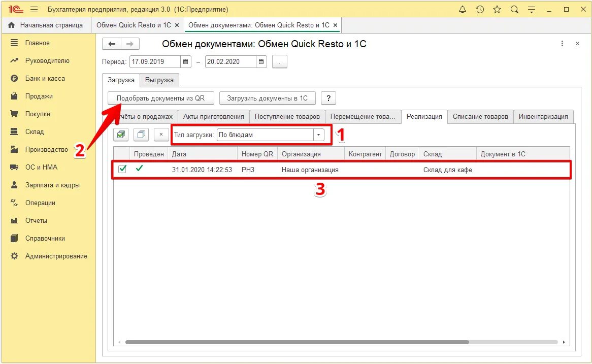Open ОС и НМА section
Screen dimensions: 592x364
(x=41, y=167)
